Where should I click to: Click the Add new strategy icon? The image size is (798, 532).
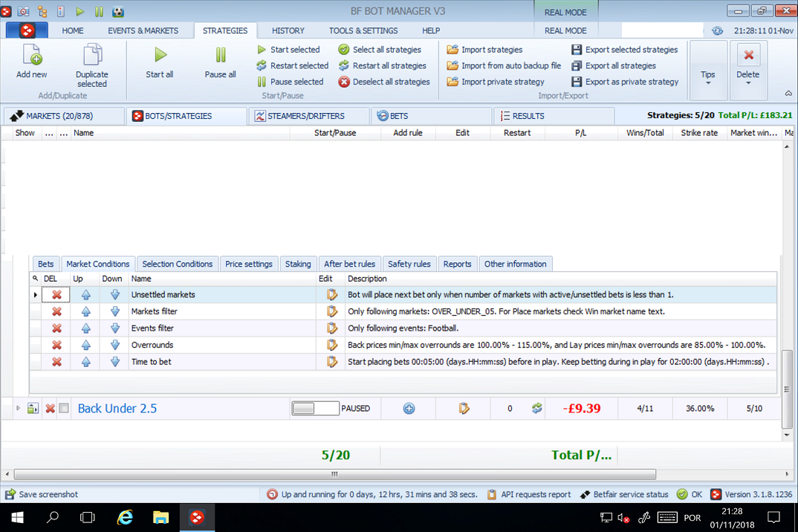click(x=31, y=55)
